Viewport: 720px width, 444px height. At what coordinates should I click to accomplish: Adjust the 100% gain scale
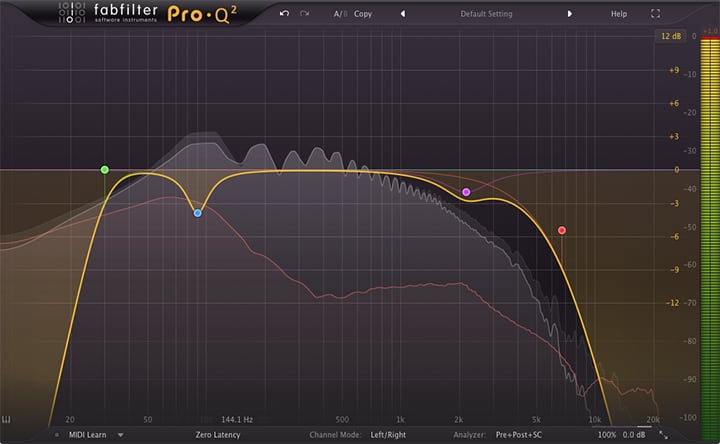coord(607,435)
